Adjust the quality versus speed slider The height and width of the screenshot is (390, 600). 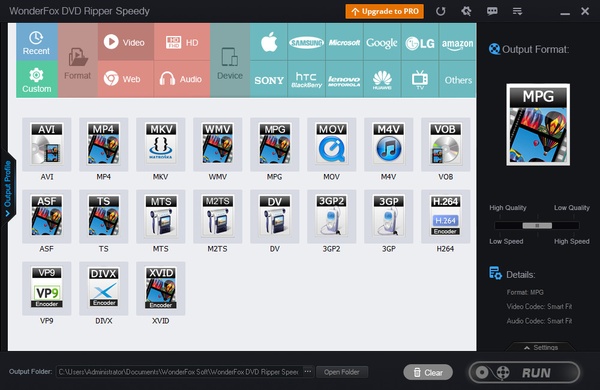click(537, 225)
